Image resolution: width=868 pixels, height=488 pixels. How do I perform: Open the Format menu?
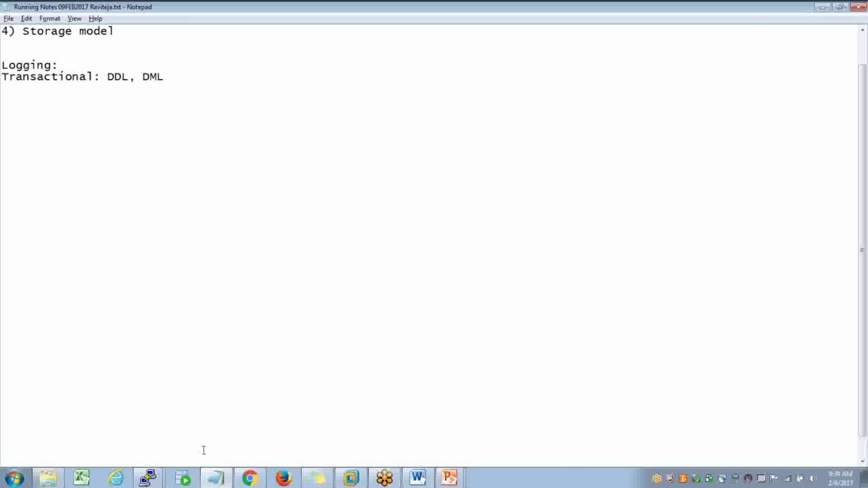click(50, 18)
